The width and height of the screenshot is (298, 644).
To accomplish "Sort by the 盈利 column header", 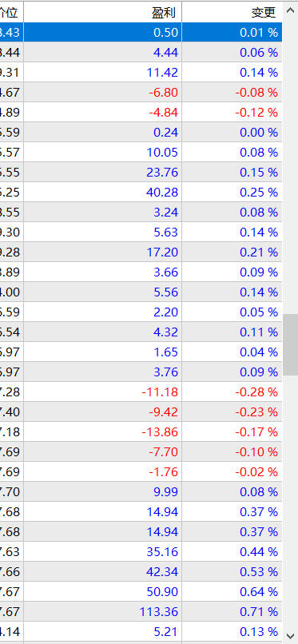I will click(x=102, y=12).
